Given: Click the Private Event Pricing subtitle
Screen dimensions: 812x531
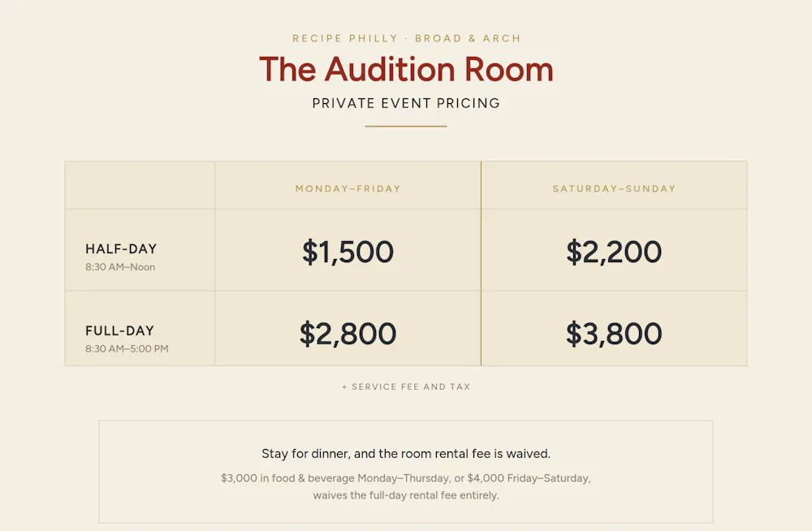Looking at the screenshot, I should pyautogui.click(x=406, y=103).
